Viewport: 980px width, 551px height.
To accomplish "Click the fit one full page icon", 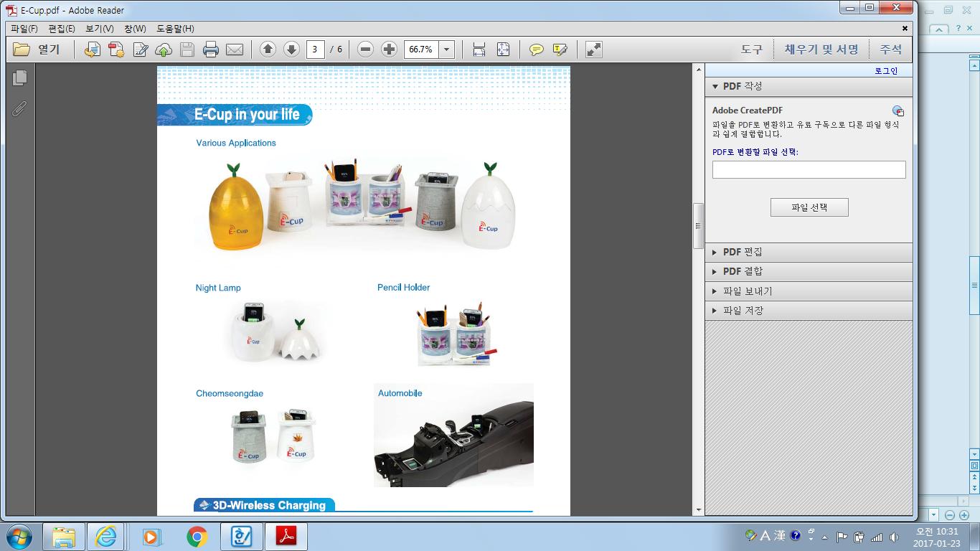I will click(503, 50).
